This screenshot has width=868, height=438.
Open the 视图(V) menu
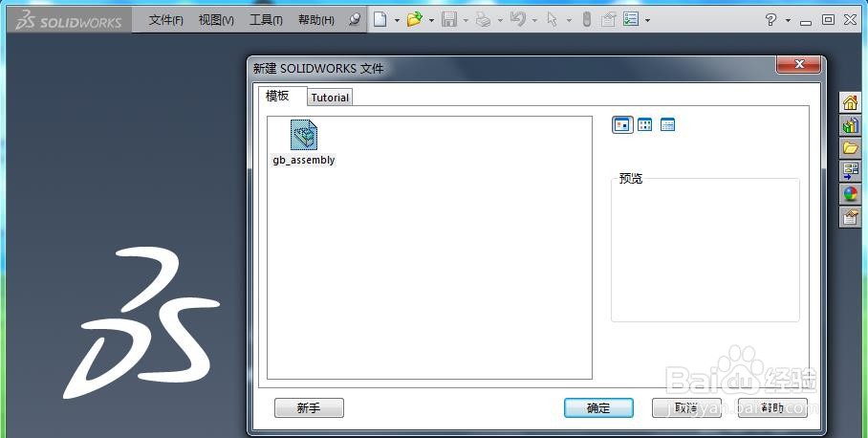coord(216,20)
